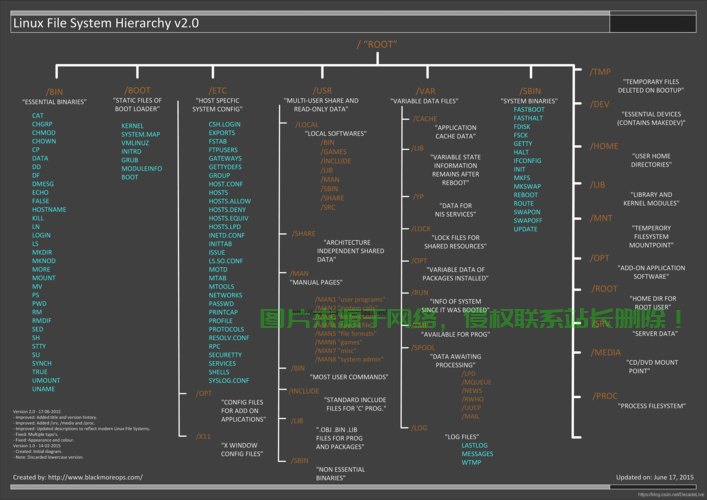
Task: Click the /MEDIA directory node
Action: coord(606,352)
